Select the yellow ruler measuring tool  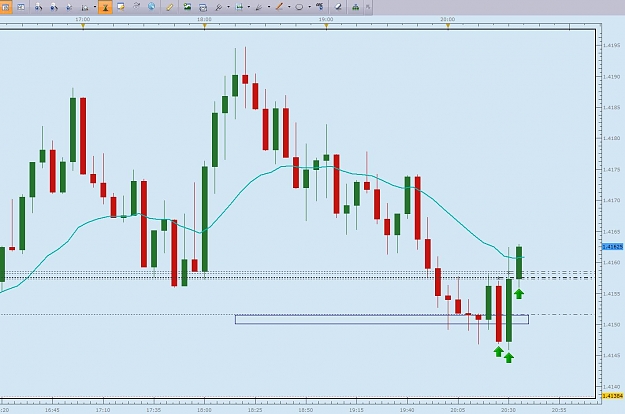(169, 7)
